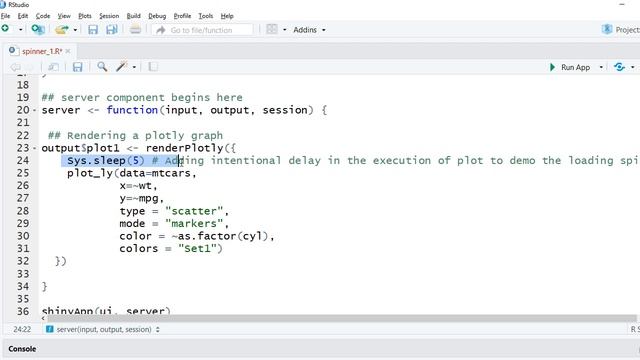This screenshot has width=640, height=360.
Task: Click the New File green plus icon
Action: pos(5,29)
